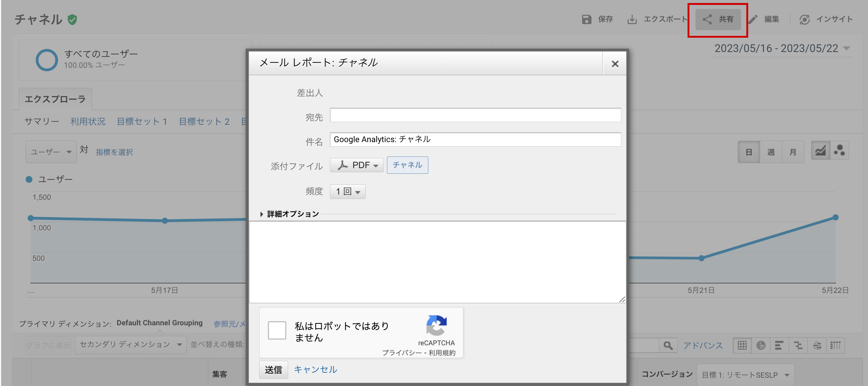Switch to pivot table view icon
This screenshot has height=386, width=868.
[x=835, y=345]
